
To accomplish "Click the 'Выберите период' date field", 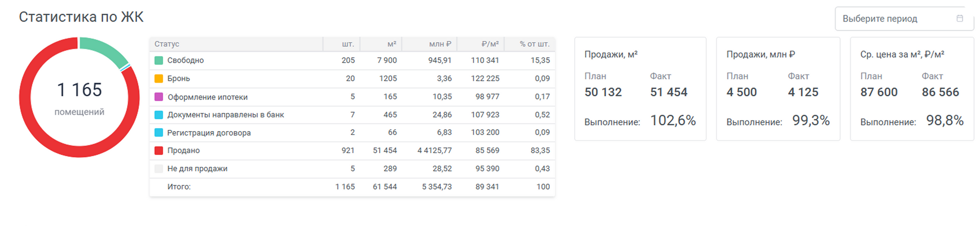I will (x=904, y=19).
